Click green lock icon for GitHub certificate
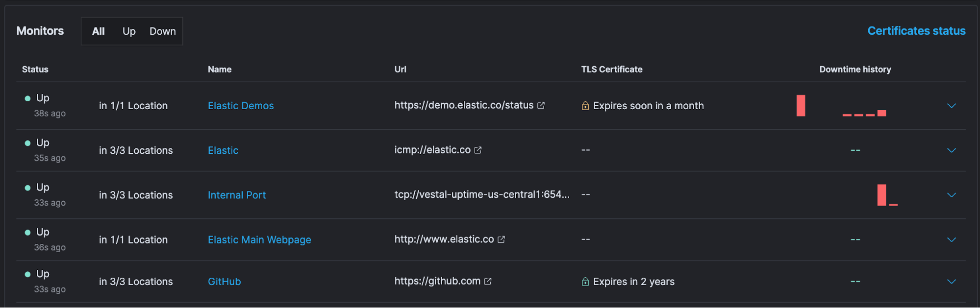The width and height of the screenshot is (980, 308). tap(585, 282)
